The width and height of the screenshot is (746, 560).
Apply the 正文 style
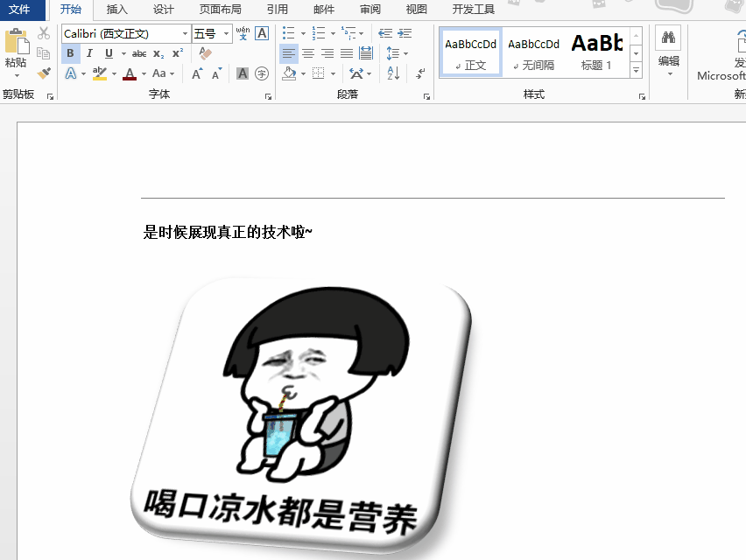(x=470, y=53)
